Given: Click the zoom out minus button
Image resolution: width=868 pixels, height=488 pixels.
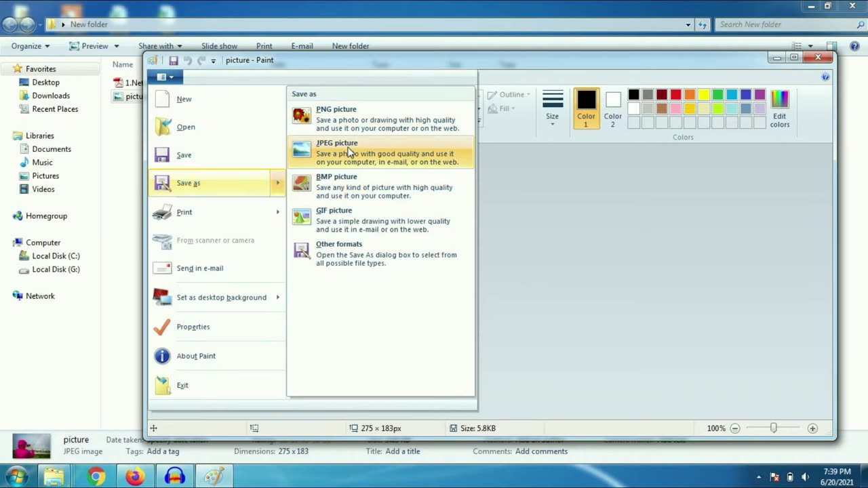Looking at the screenshot, I should [x=734, y=428].
